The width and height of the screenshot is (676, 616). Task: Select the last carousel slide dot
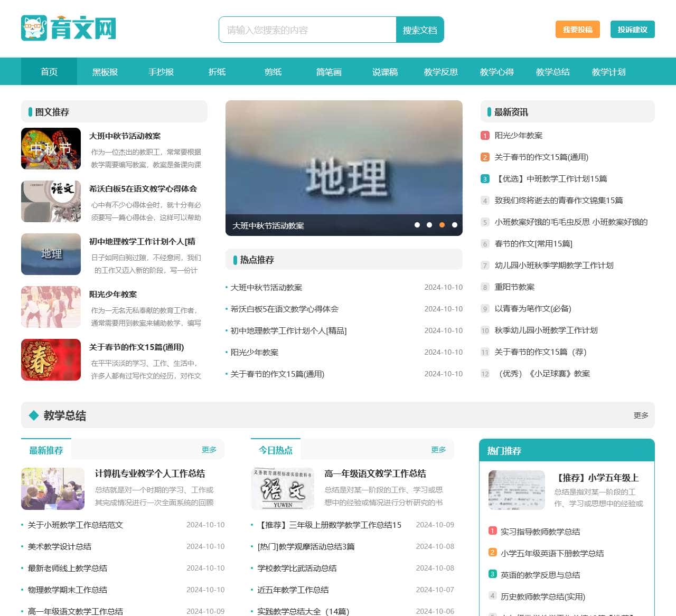[x=455, y=225]
